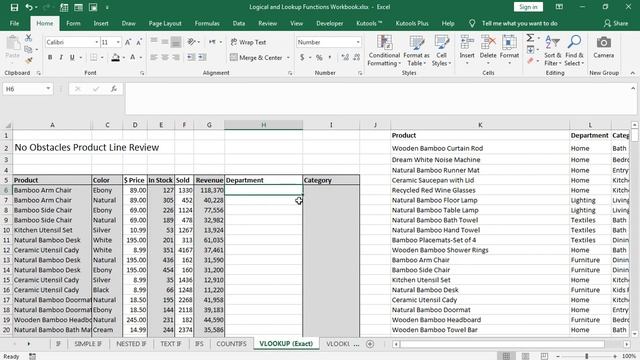640x360 pixels.
Task: Click Merge & Center button
Action: pos(256,58)
